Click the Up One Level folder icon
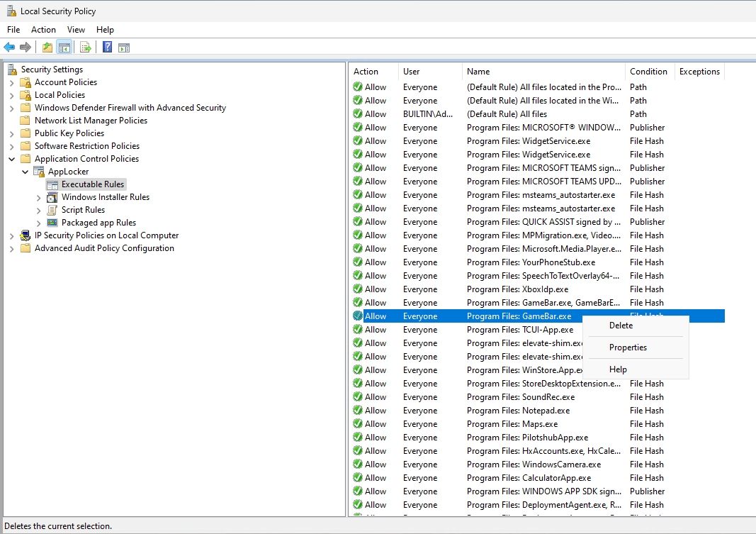The image size is (756, 534). [x=46, y=47]
